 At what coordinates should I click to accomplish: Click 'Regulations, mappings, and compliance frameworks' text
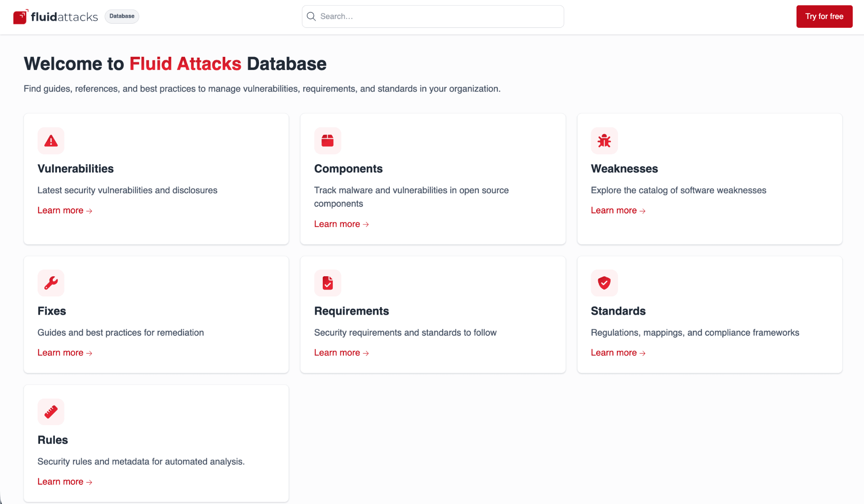click(695, 333)
